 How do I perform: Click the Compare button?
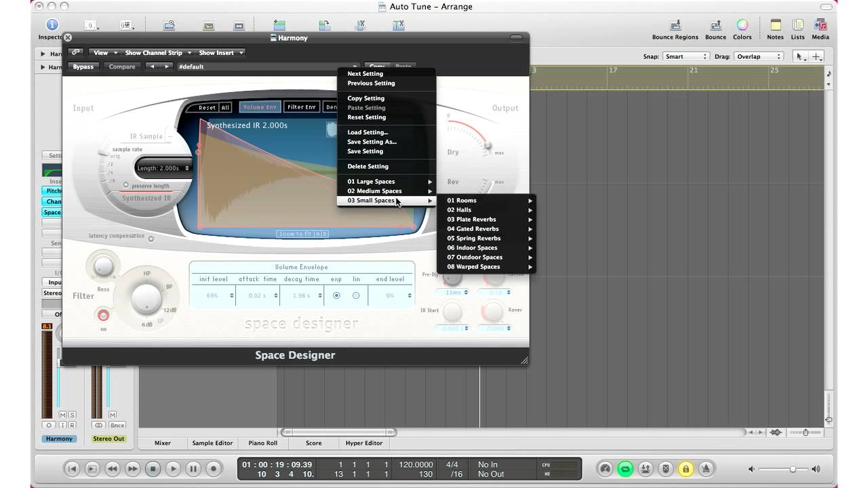122,66
